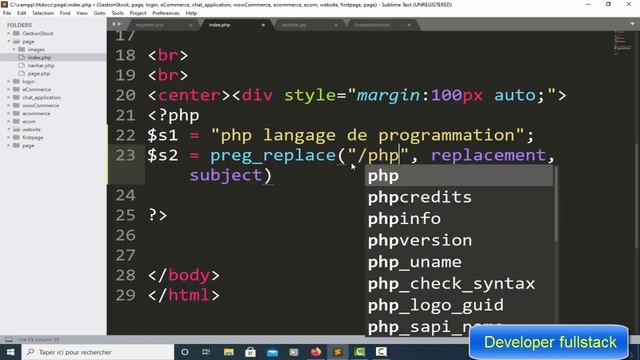Open the Edit menu
640x360 pixels.
coord(22,13)
